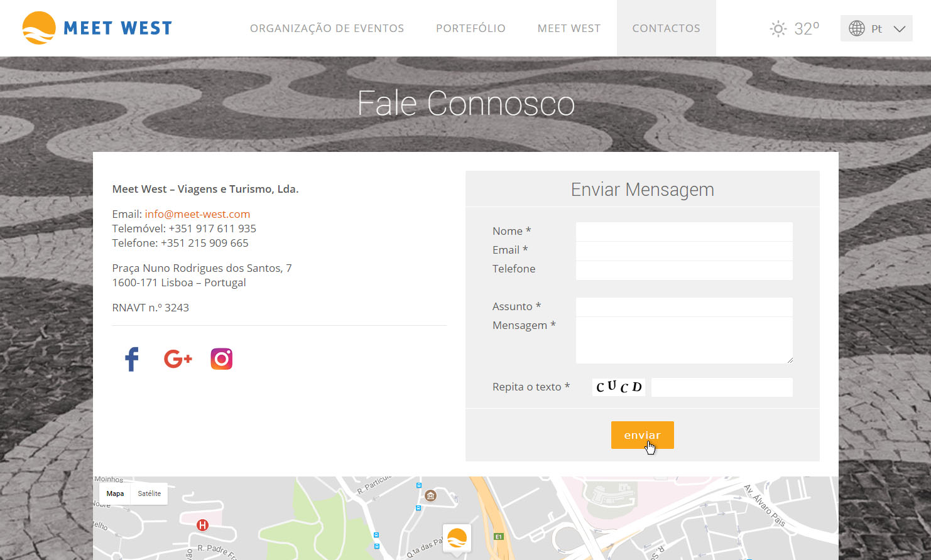Click the museum marker on the map
This screenshot has width=931, height=560.
[x=430, y=496]
